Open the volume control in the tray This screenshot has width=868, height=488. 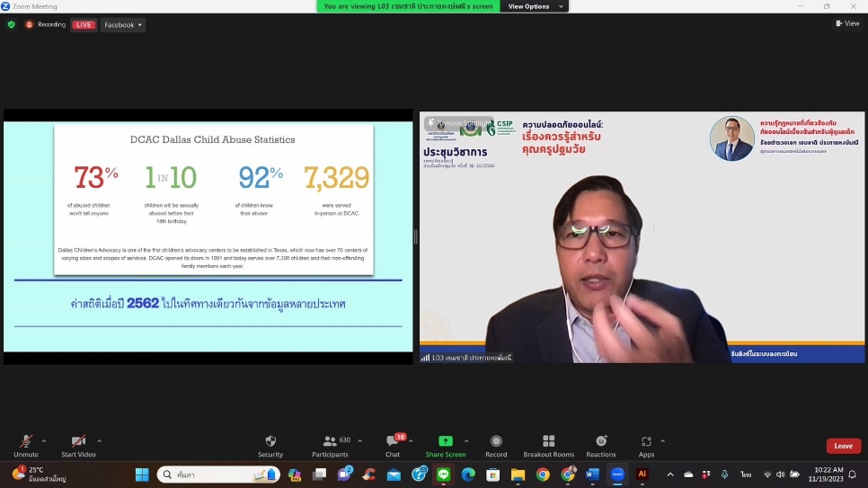781,475
